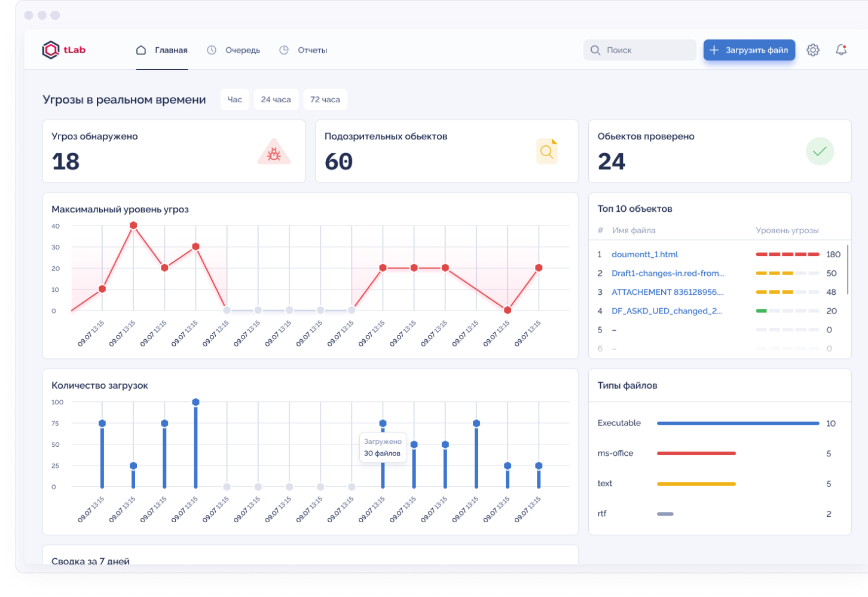Click the magnifier icon in search box

point(595,50)
